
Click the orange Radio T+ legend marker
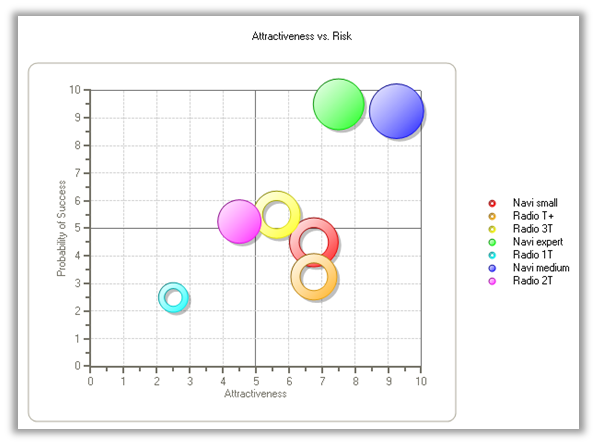(x=492, y=216)
